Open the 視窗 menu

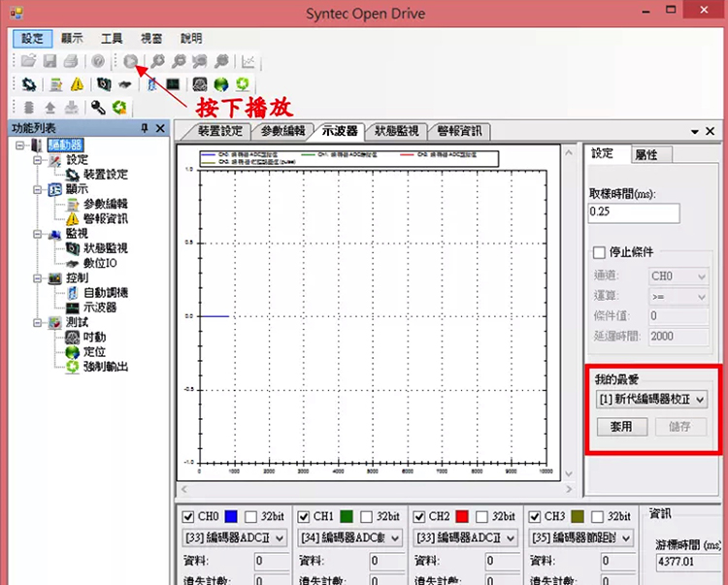click(x=151, y=38)
